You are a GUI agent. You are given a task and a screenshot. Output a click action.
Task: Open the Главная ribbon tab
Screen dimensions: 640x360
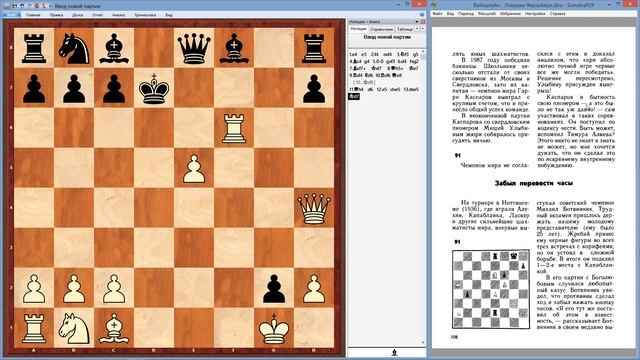tap(33, 15)
